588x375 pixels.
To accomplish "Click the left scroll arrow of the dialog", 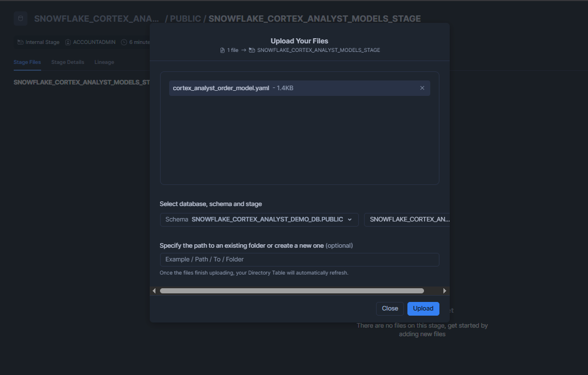I will click(154, 291).
